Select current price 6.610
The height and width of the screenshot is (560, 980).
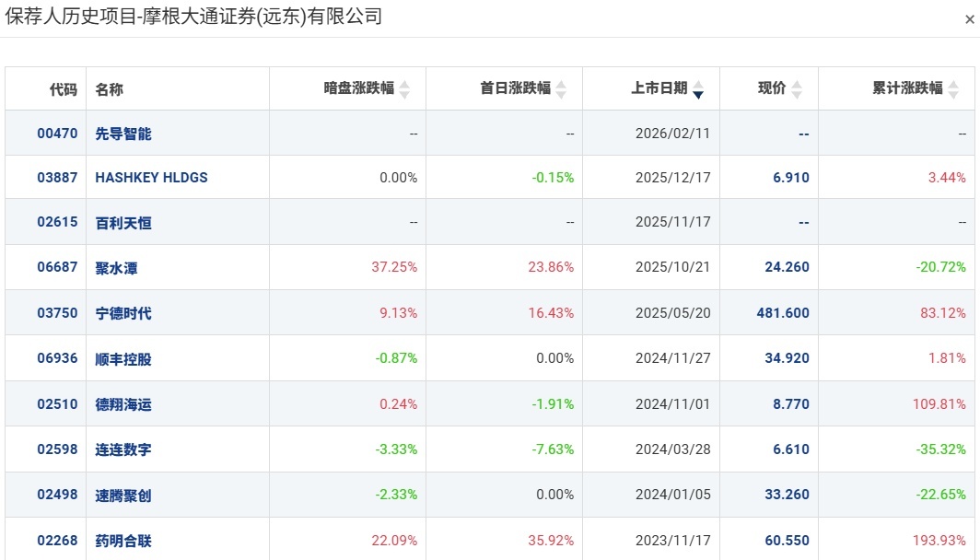[791, 449]
